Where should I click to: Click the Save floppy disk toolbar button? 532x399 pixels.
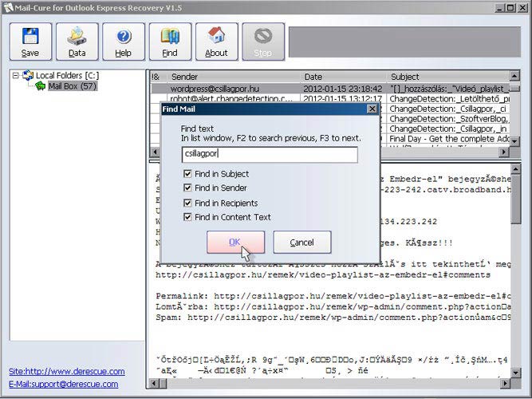(30, 41)
